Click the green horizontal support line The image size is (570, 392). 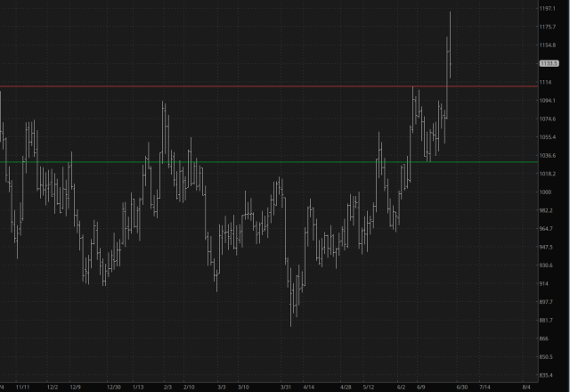[267, 162]
